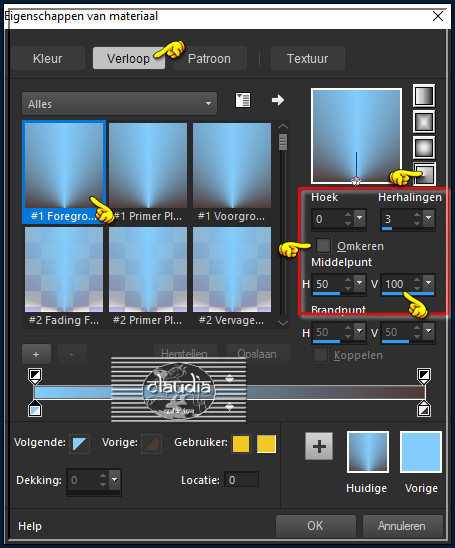Cancel with the Annuleren button
Screen dimensions: 455x548
[402, 525]
